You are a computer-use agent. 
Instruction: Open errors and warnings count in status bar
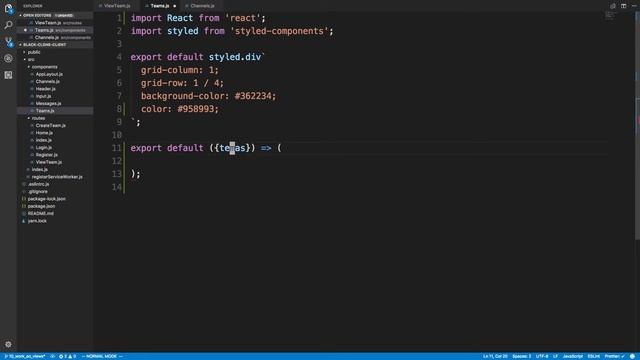tap(67, 356)
